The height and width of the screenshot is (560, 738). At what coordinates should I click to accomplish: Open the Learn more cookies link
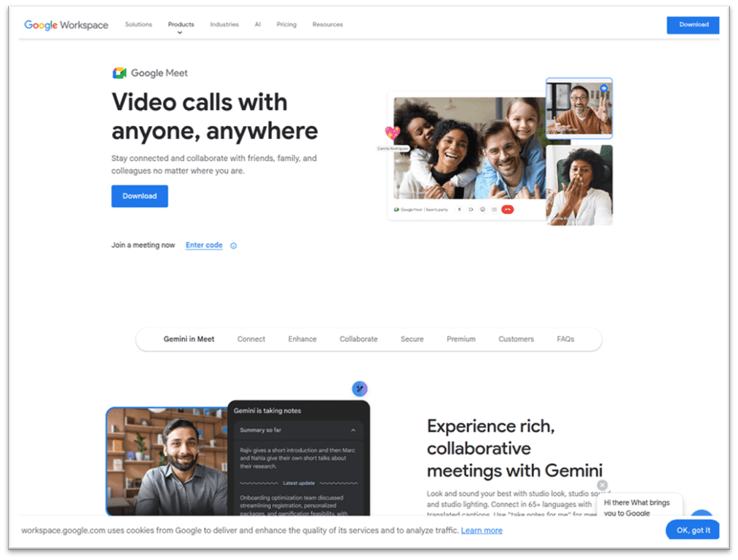click(482, 530)
